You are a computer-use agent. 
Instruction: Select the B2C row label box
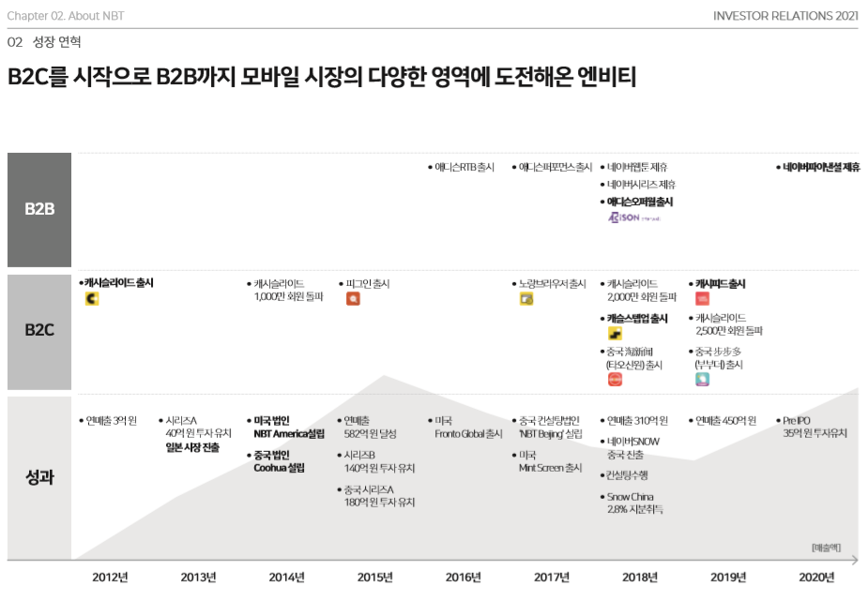point(39,332)
